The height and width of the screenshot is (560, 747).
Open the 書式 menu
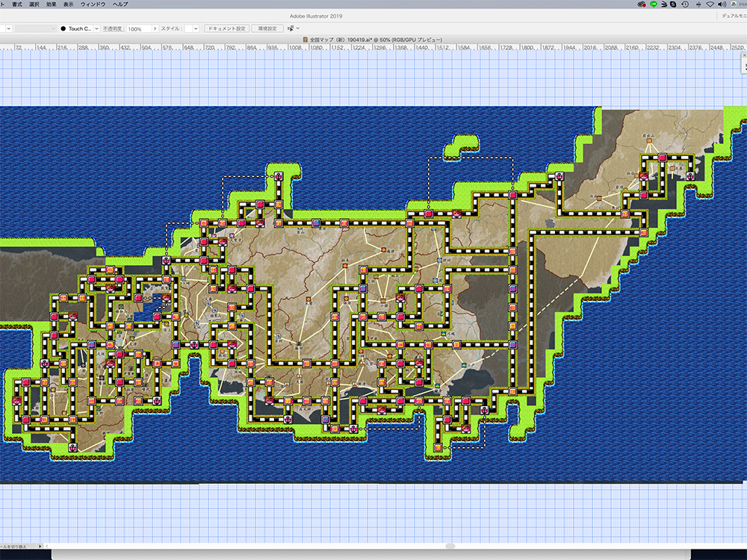pyautogui.click(x=17, y=4)
